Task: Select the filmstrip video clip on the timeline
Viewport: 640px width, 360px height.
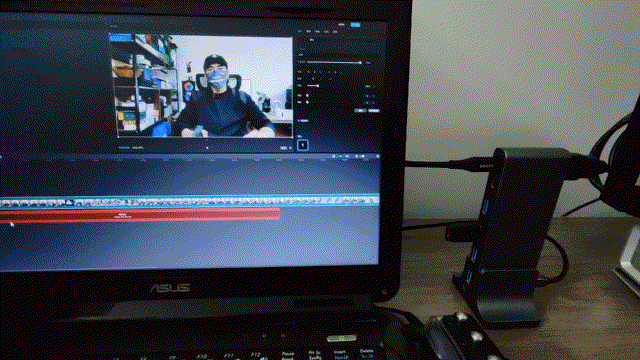Action: tap(190, 201)
